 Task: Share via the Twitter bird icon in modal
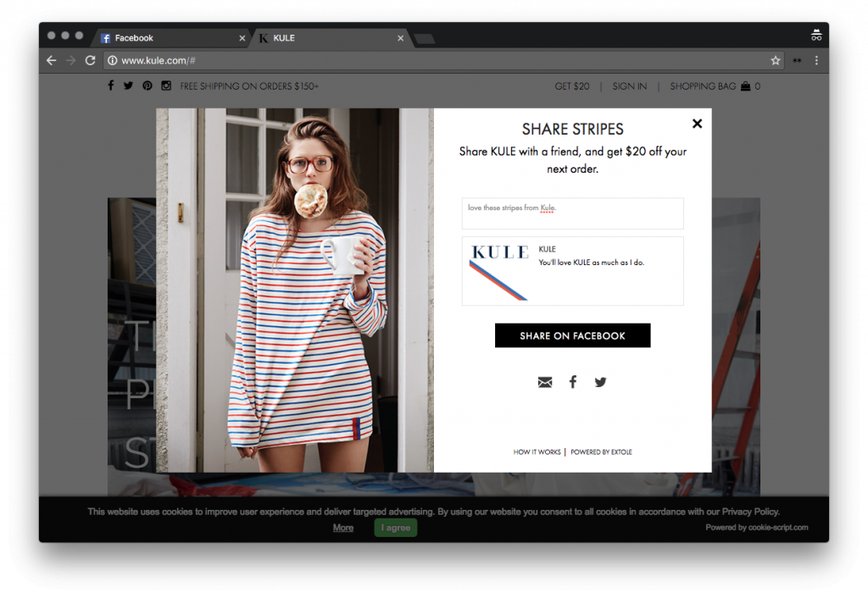[x=600, y=382]
